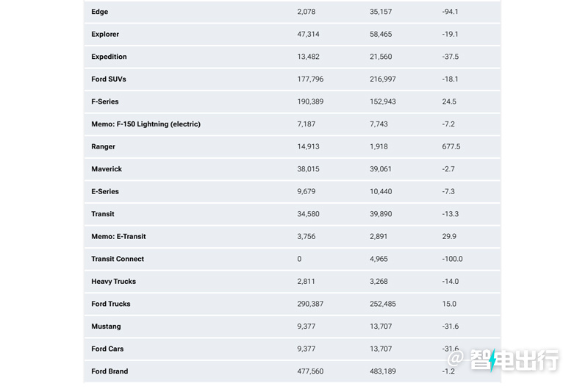Select the Ford SUVs total row
The height and width of the screenshot is (392, 588).
point(293,79)
